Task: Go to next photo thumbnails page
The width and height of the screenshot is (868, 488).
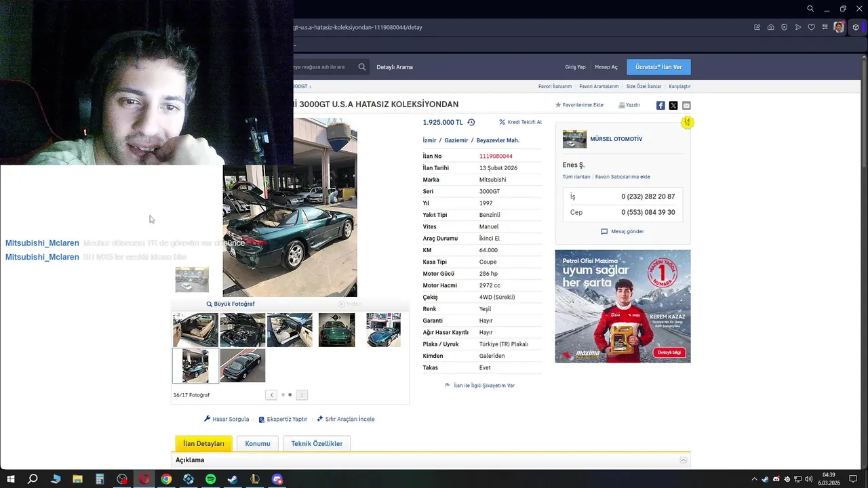Action: coord(302,394)
